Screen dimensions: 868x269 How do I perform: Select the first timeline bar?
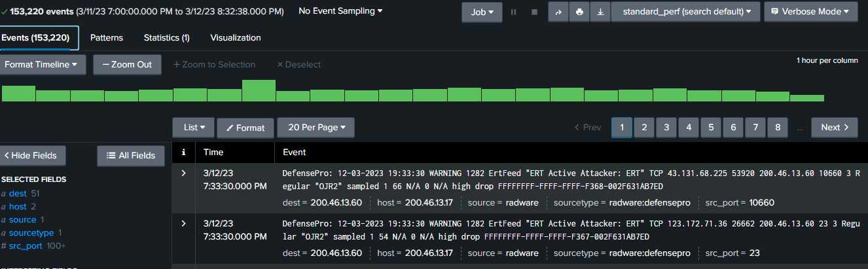(x=18, y=93)
